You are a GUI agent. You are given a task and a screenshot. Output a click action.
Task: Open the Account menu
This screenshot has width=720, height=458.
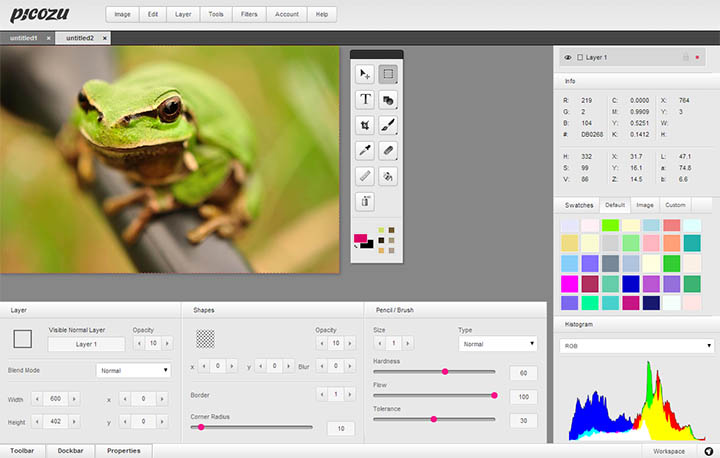(x=287, y=14)
